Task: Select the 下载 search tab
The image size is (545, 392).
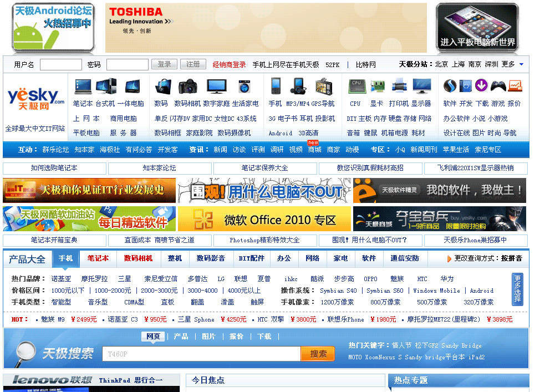Action: click(264, 337)
